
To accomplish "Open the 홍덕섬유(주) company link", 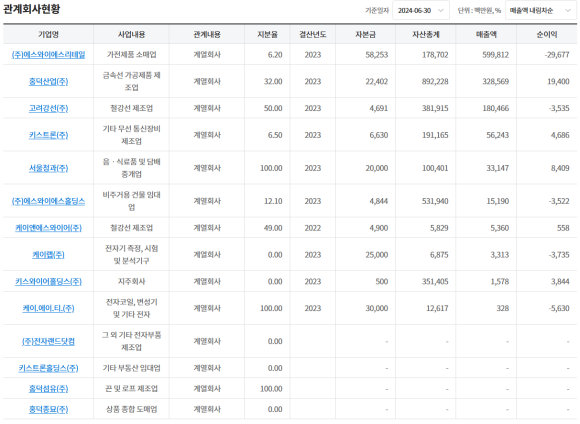I will (x=48, y=389).
